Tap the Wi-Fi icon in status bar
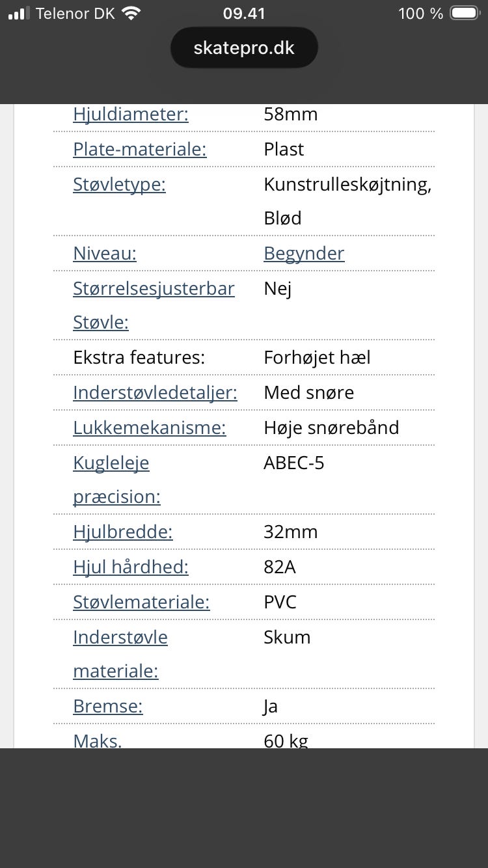The width and height of the screenshot is (488, 868). click(x=131, y=14)
